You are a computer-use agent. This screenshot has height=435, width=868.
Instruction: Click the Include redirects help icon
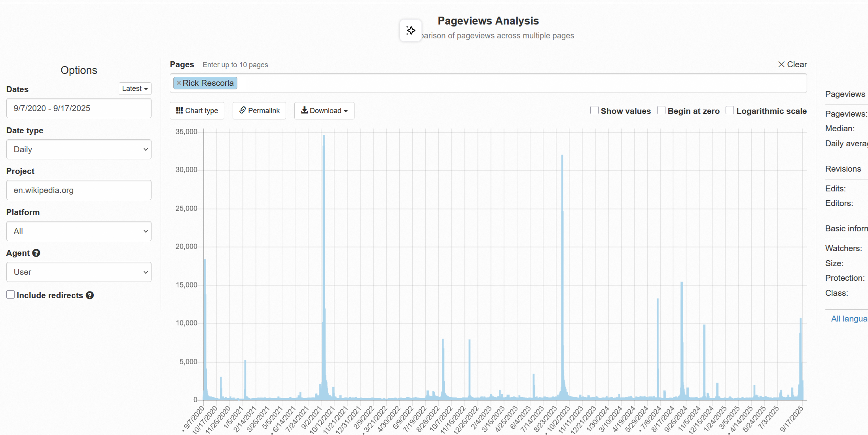[90, 295]
